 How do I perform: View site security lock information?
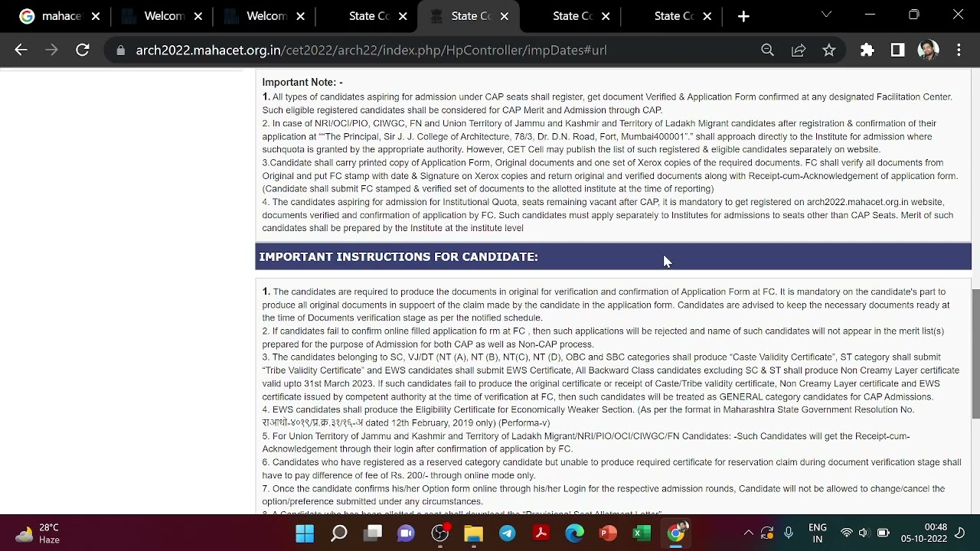(120, 51)
